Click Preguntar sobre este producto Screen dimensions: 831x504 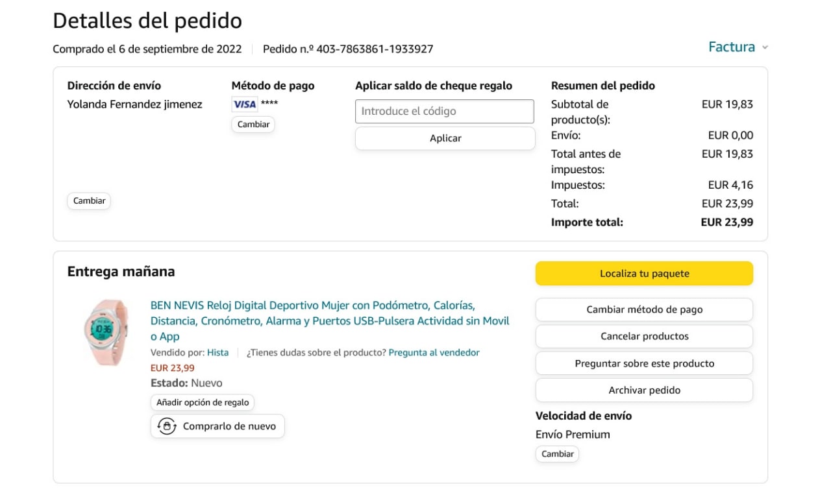(x=644, y=363)
